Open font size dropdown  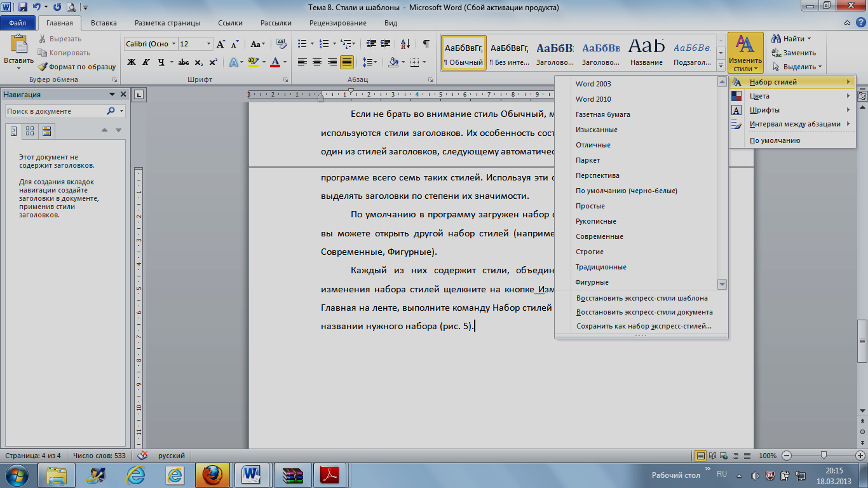point(209,44)
